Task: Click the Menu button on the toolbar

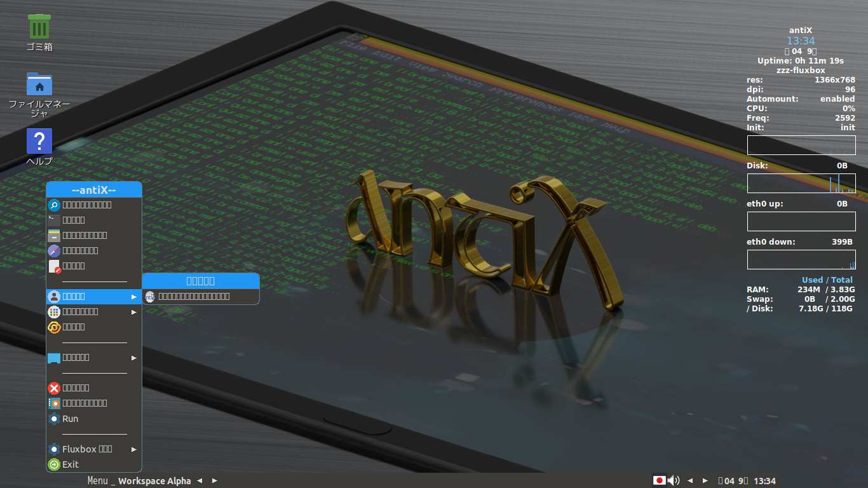Action: 97,481
